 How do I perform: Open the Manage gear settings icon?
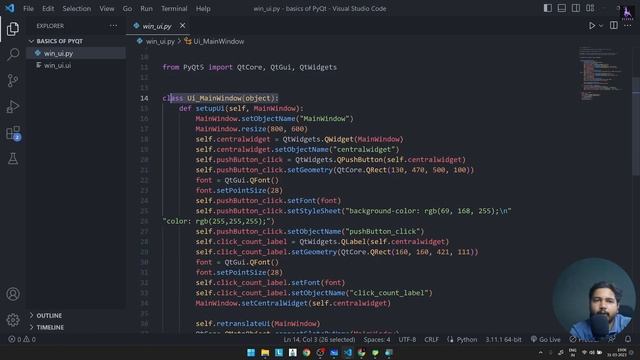[13, 320]
